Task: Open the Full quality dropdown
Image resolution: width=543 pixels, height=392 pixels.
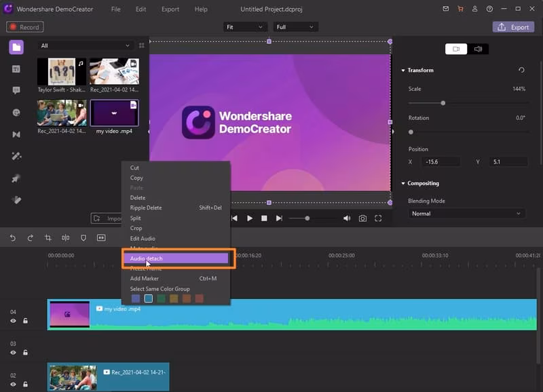Action: 295,27
